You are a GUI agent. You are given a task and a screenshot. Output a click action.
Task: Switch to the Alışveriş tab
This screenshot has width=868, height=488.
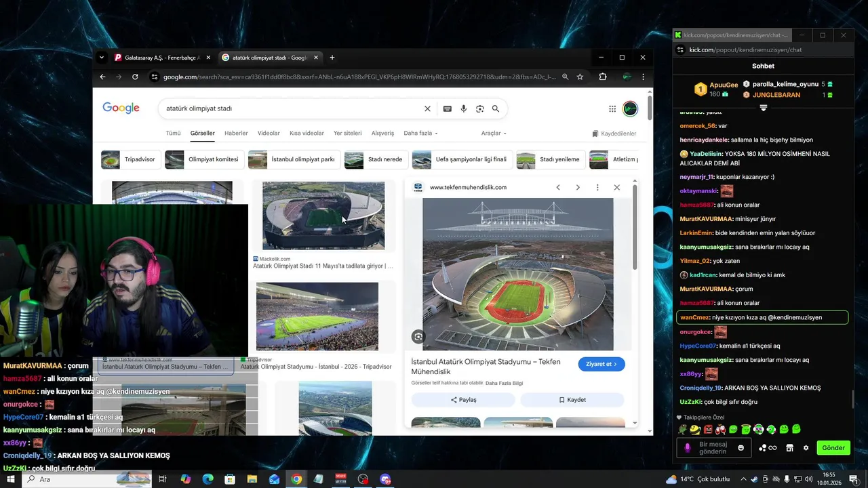coord(382,134)
